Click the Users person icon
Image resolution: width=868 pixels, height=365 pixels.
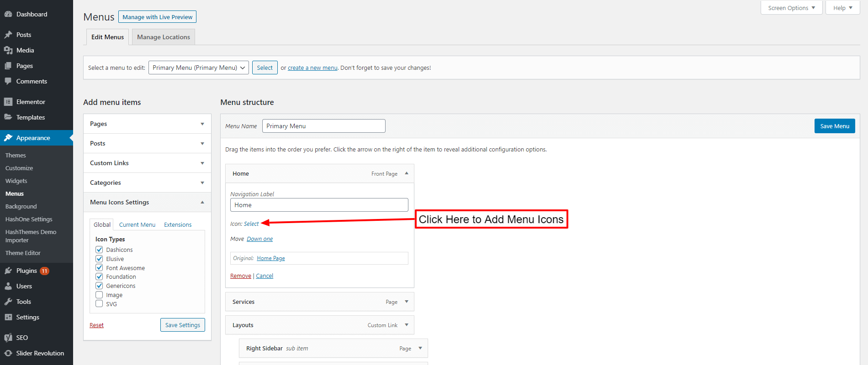pos(8,286)
